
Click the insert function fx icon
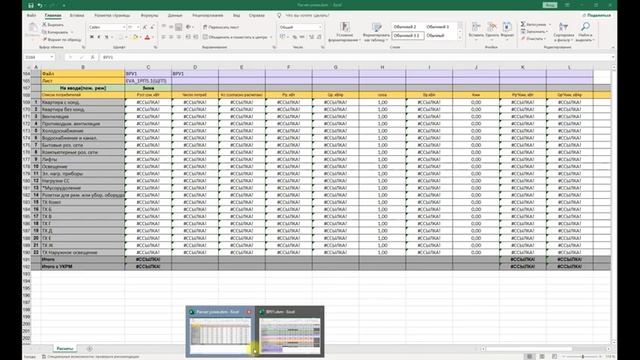[x=93, y=58]
